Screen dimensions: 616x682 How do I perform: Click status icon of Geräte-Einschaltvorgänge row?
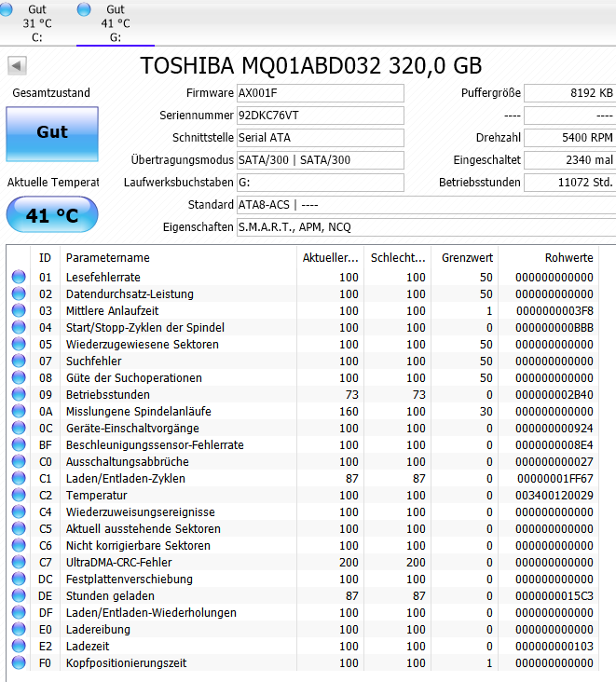click(x=19, y=428)
